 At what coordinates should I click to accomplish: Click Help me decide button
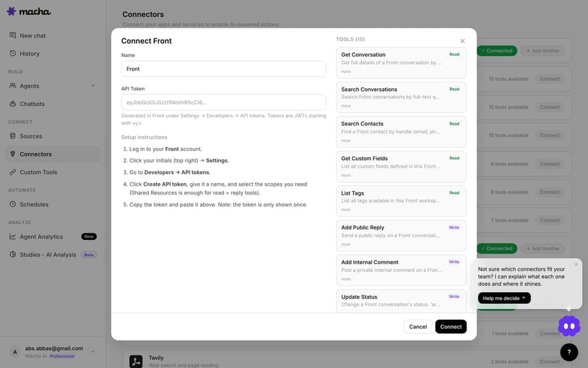coord(504,298)
